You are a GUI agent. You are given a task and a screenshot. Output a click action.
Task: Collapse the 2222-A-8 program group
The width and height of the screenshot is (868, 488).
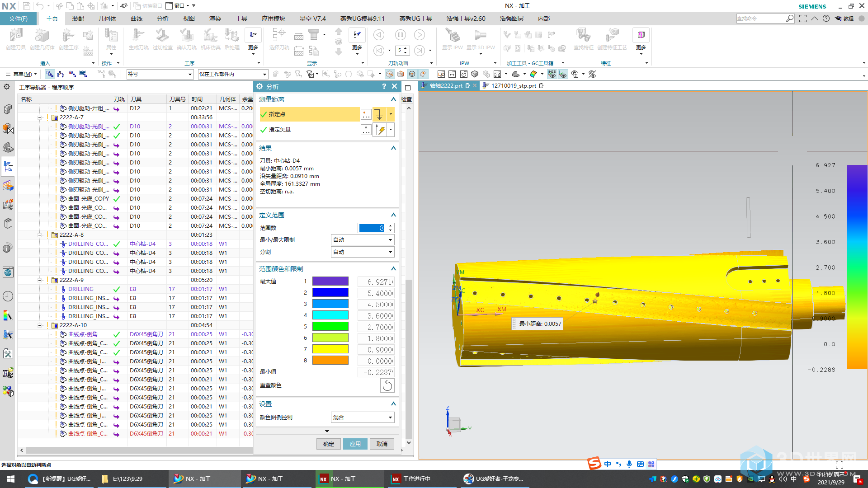click(40, 235)
